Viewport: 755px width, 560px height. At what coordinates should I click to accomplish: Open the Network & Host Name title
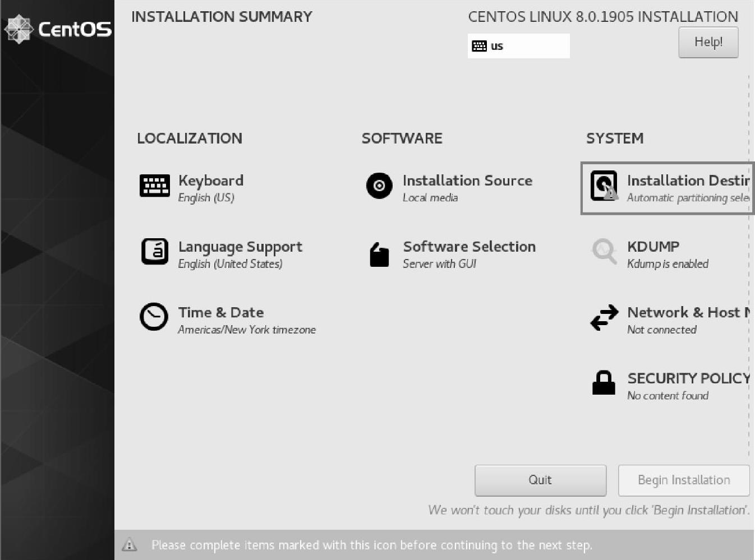point(689,312)
